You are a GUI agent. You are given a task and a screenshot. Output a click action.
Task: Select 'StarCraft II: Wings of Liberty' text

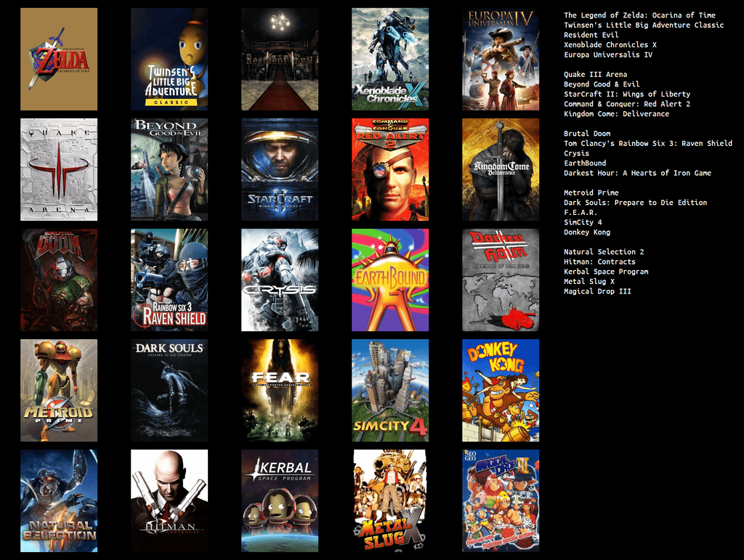pyautogui.click(x=627, y=94)
